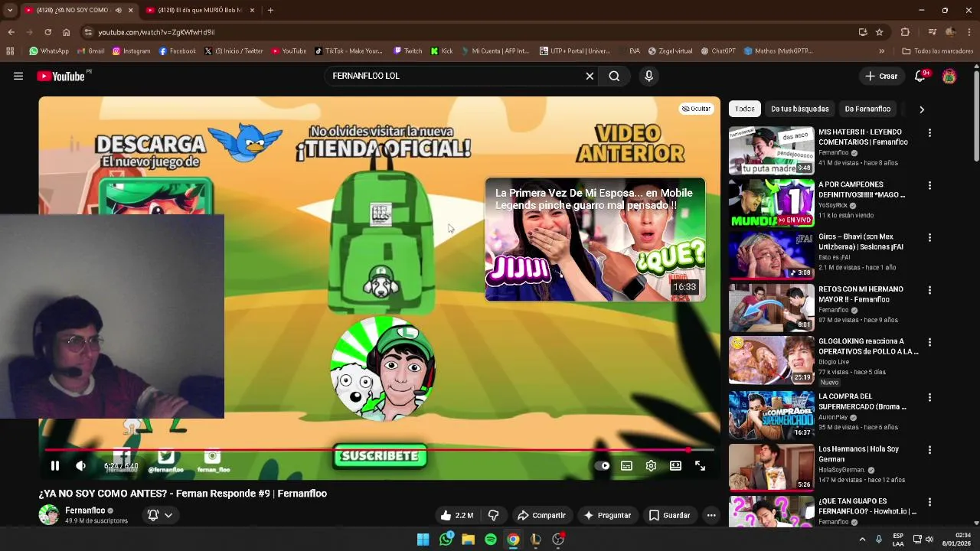980x551 pixels.
Task: Click the Crear button
Action: coord(880,76)
